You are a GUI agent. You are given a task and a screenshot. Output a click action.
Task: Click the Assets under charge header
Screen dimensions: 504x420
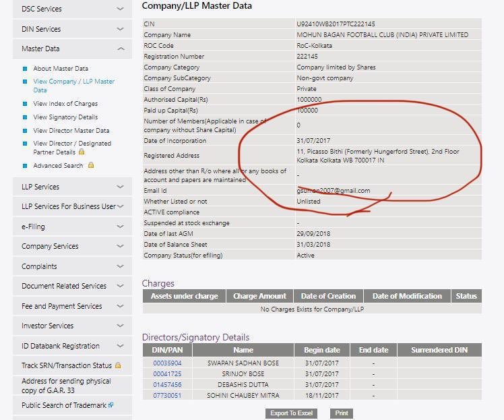[x=184, y=296]
